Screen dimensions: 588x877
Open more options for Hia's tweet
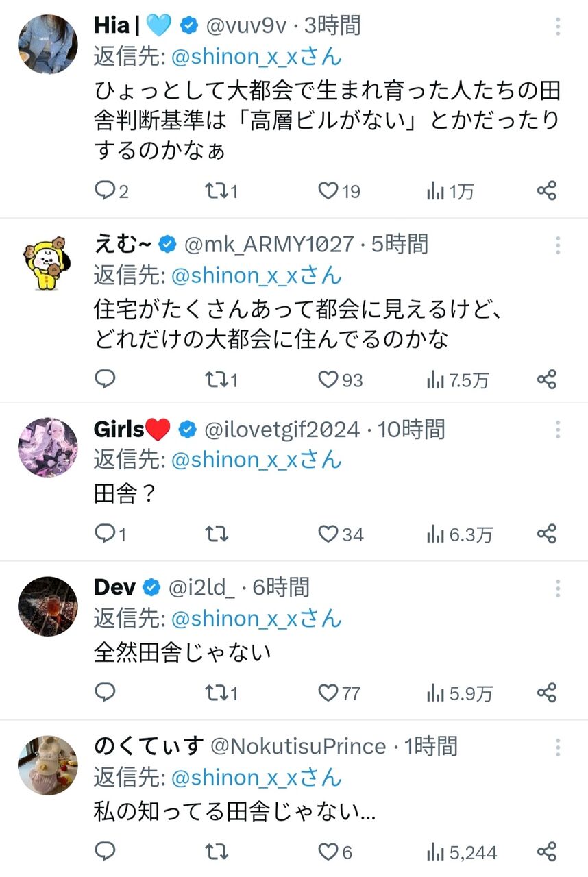pyautogui.click(x=558, y=27)
